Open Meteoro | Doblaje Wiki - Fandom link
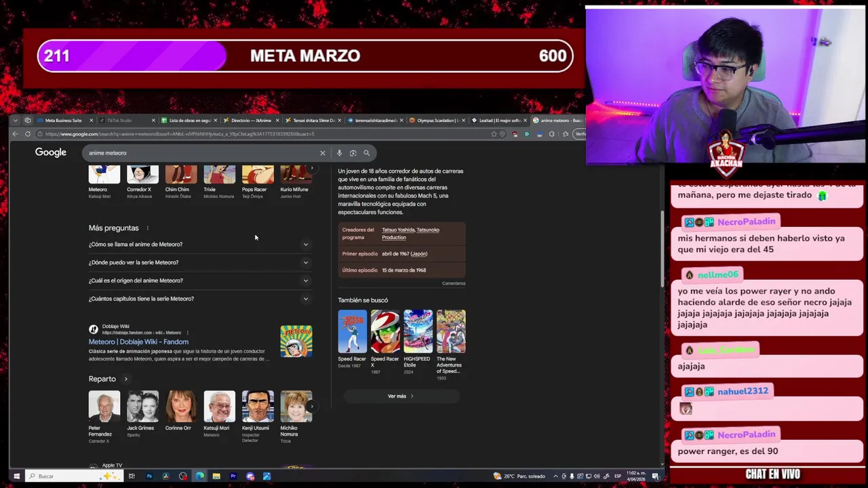 (x=138, y=342)
